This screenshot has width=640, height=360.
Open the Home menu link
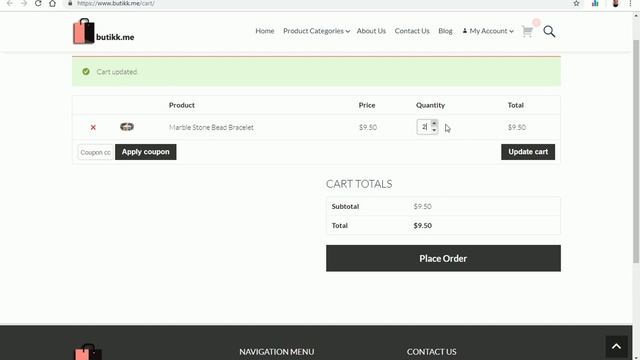click(x=265, y=31)
